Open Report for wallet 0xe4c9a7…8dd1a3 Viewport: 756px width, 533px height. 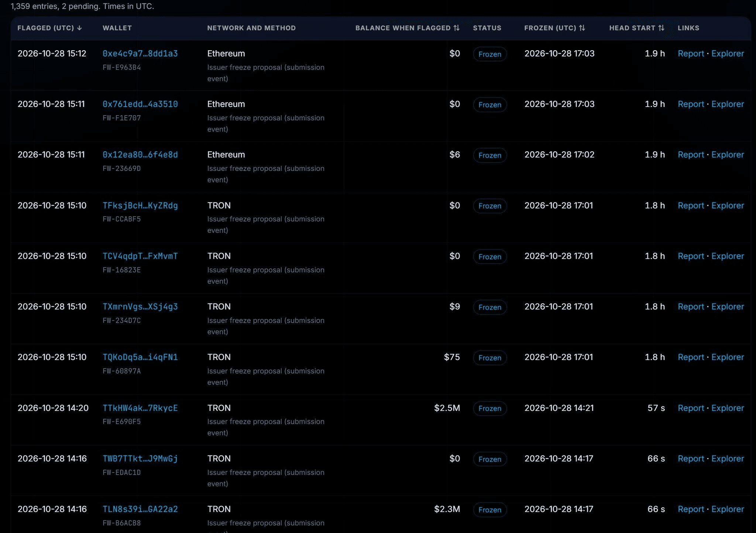691,54
